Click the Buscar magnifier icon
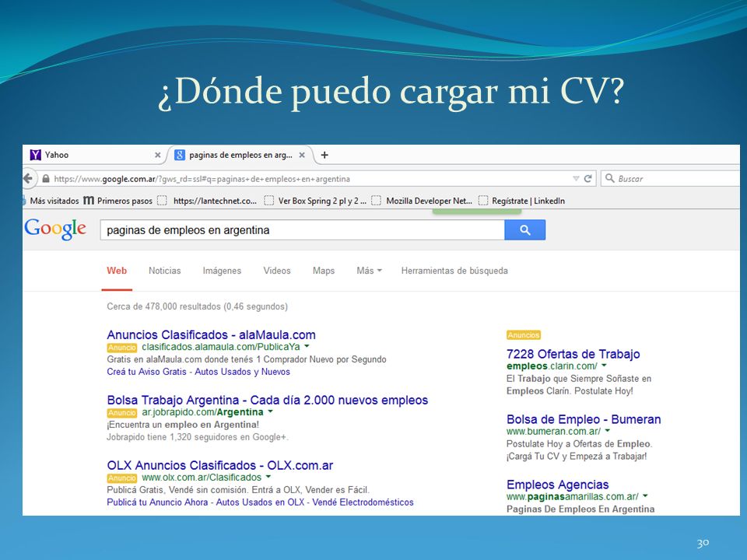 [x=609, y=179]
